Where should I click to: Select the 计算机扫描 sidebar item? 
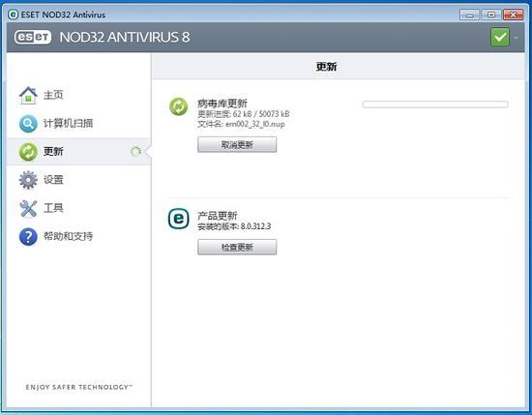pyautogui.click(x=68, y=123)
